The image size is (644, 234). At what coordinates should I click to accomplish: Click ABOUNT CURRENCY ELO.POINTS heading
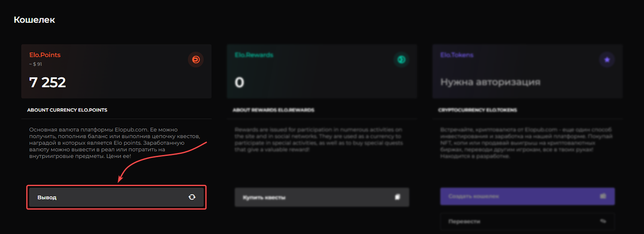click(67, 110)
